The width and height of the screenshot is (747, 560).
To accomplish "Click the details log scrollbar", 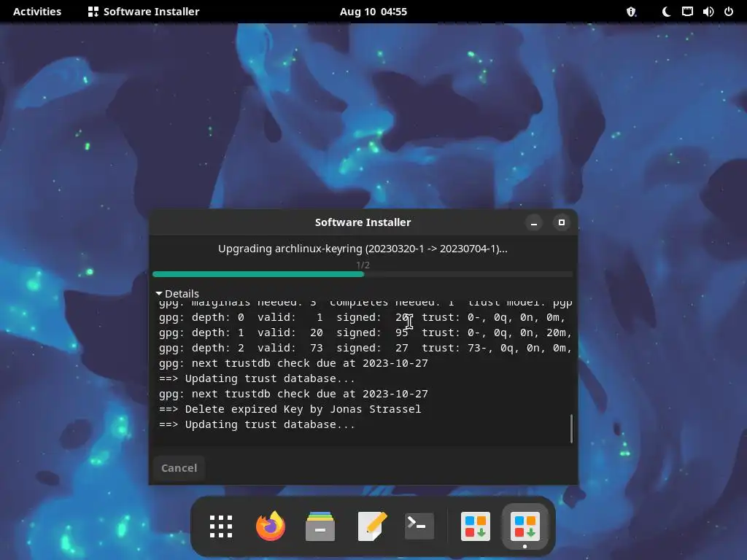I will point(571,428).
